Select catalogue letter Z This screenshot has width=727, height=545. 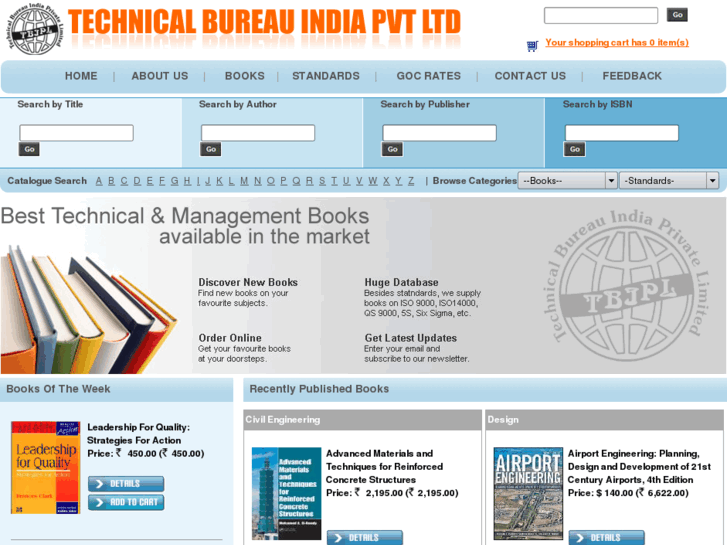[x=411, y=181]
